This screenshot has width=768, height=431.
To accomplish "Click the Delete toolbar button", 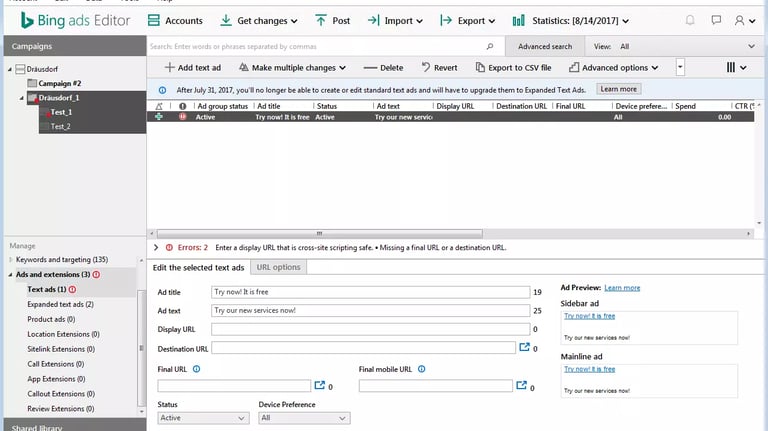I will (x=384, y=68).
